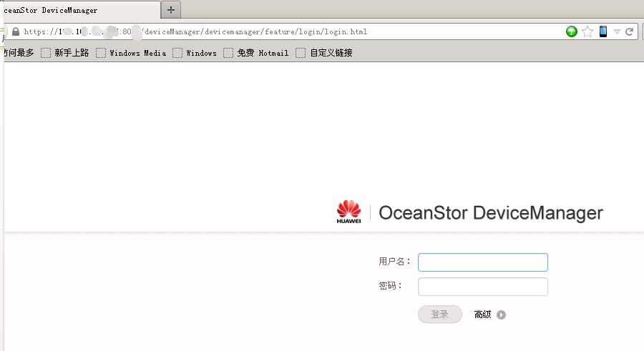Screen dimensions: 644x351
Task: Click the Huawei logo
Action: click(x=348, y=212)
